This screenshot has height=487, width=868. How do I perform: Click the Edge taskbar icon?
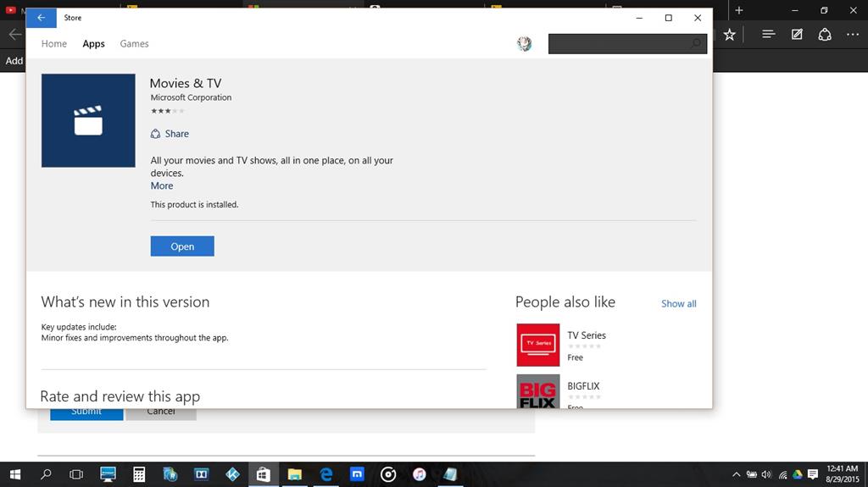(x=326, y=474)
